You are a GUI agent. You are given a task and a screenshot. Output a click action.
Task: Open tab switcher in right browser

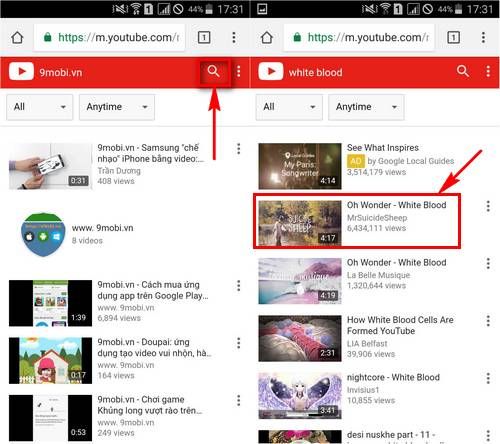click(x=453, y=37)
